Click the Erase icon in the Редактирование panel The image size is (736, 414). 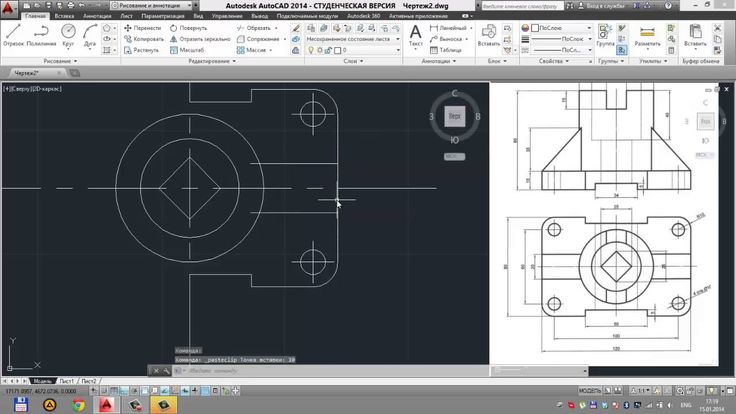click(295, 28)
